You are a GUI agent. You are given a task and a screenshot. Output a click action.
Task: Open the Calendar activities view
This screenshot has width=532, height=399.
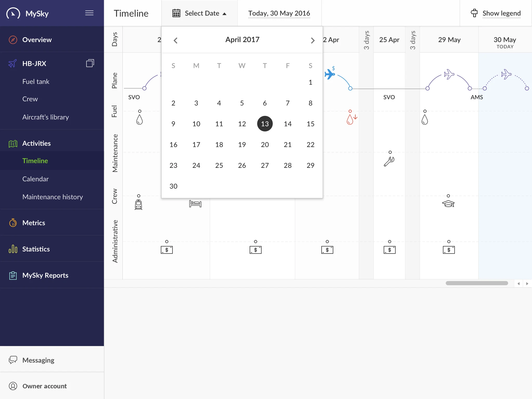coord(36,179)
